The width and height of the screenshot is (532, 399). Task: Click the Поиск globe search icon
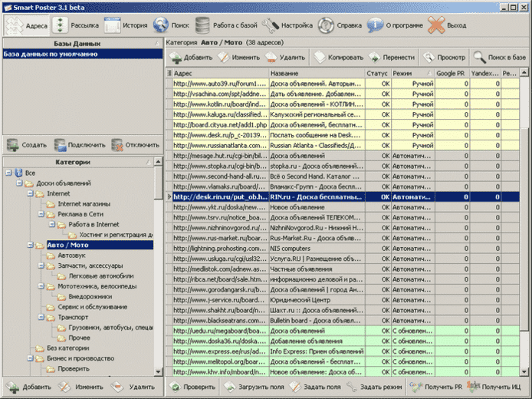160,25
